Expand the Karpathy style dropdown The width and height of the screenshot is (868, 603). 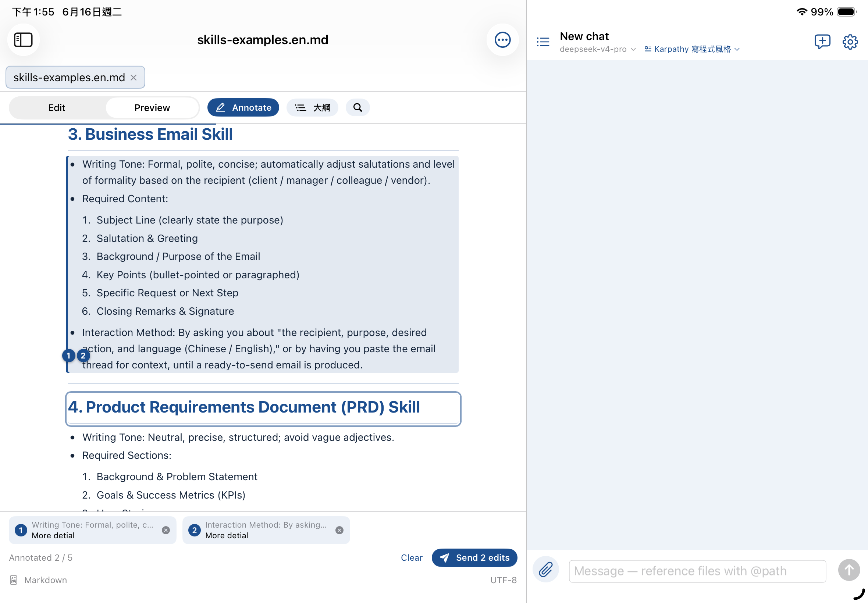tap(692, 49)
